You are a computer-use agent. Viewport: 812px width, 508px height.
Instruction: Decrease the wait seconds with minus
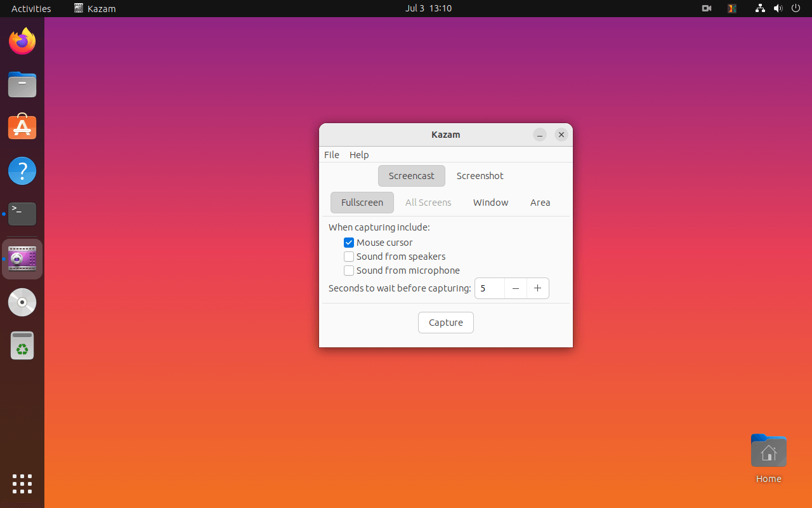point(516,288)
